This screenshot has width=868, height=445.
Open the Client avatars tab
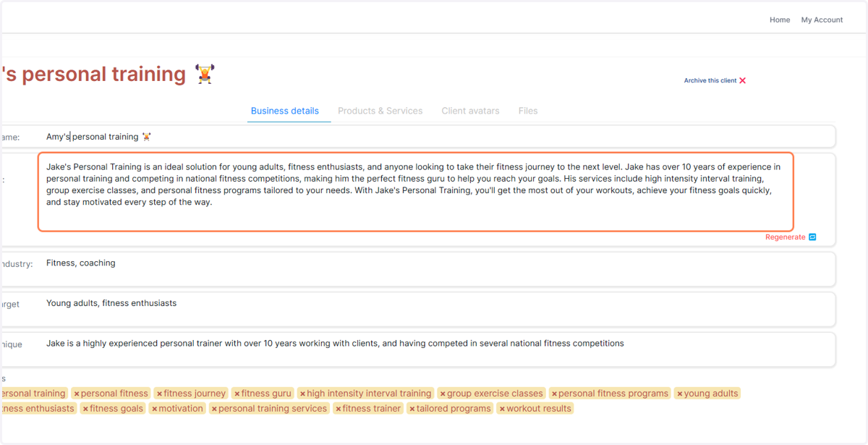(x=471, y=111)
